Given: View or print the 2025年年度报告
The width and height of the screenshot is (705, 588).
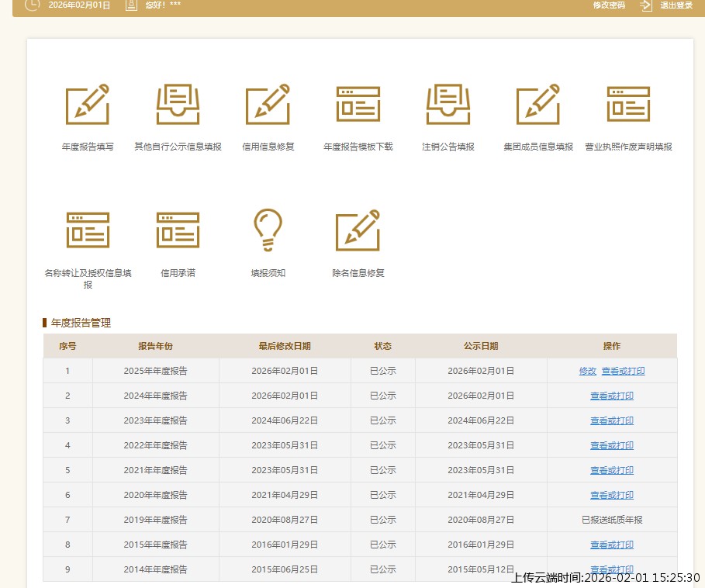Looking at the screenshot, I should [x=623, y=371].
